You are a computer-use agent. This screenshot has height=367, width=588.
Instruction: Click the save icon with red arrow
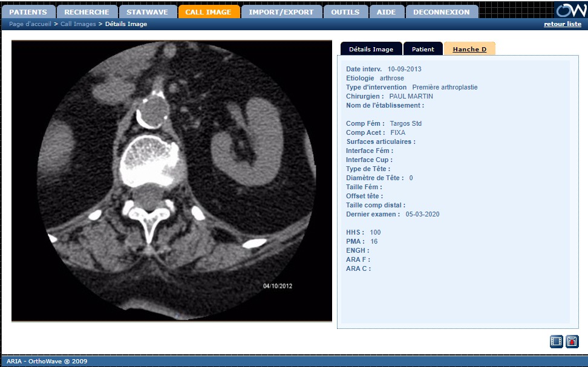[x=572, y=342]
